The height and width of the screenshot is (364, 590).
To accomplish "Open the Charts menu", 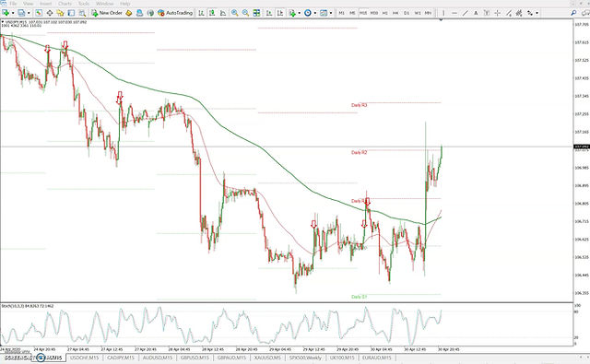I will [x=65, y=4].
